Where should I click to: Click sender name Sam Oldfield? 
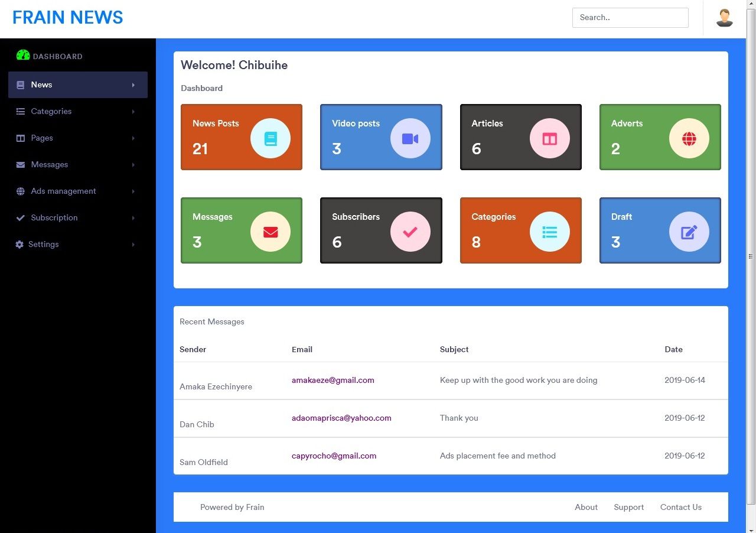(x=204, y=462)
